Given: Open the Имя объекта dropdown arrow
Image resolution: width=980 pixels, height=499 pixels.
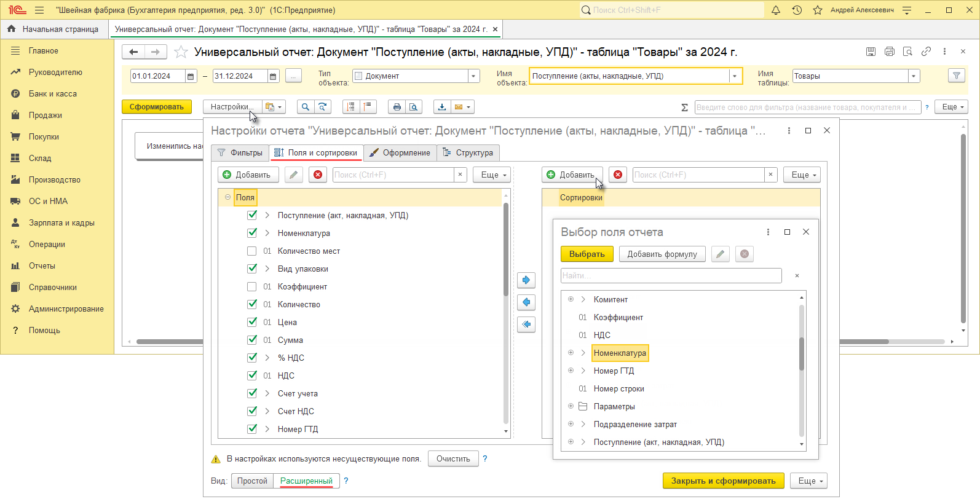Looking at the screenshot, I should point(735,76).
